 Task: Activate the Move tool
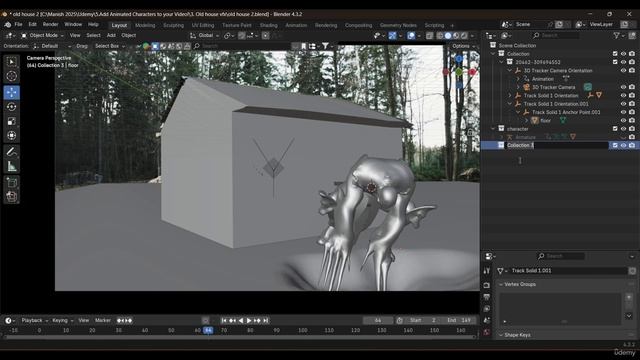click(11, 92)
